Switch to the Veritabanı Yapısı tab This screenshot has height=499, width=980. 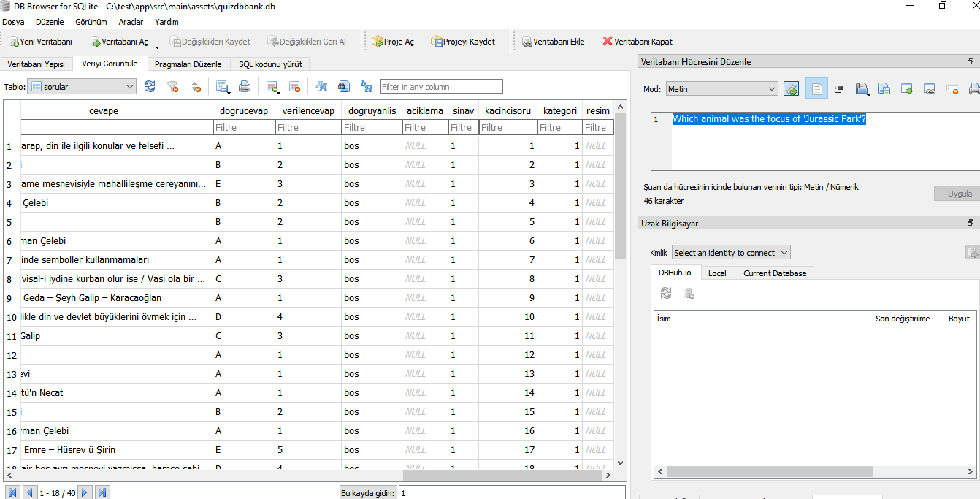click(36, 64)
